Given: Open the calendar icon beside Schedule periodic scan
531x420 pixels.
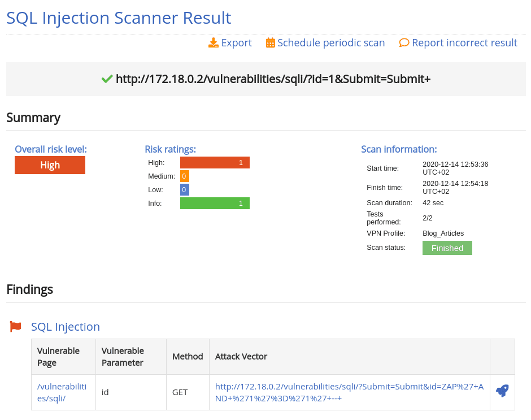Looking at the screenshot, I should (x=270, y=42).
